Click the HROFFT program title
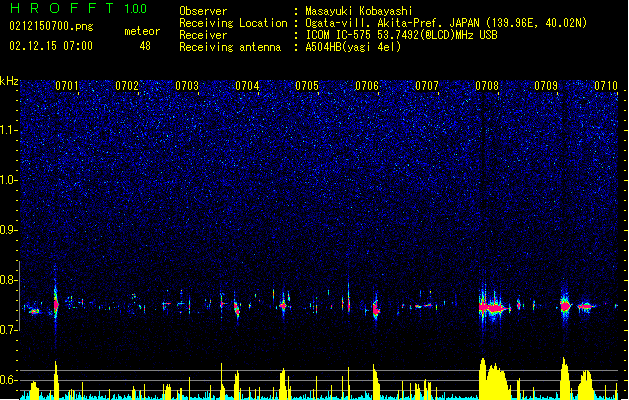629x400 pixels. pos(62,8)
